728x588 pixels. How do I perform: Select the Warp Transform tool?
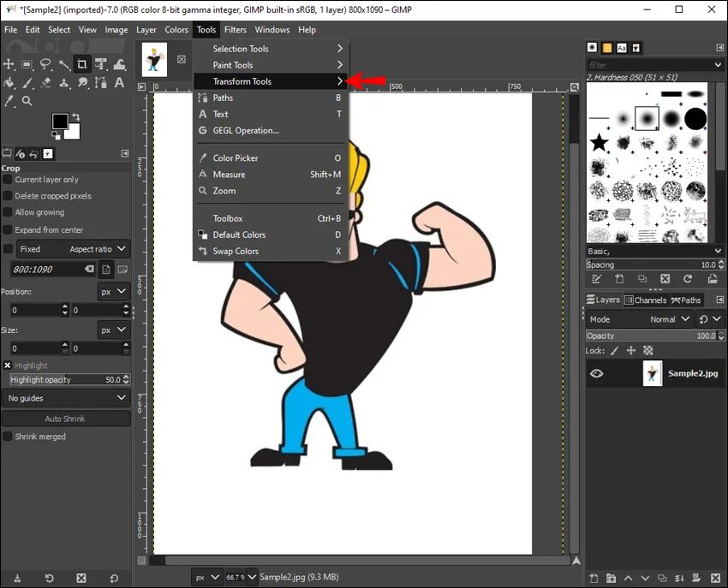tap(119, 64)
